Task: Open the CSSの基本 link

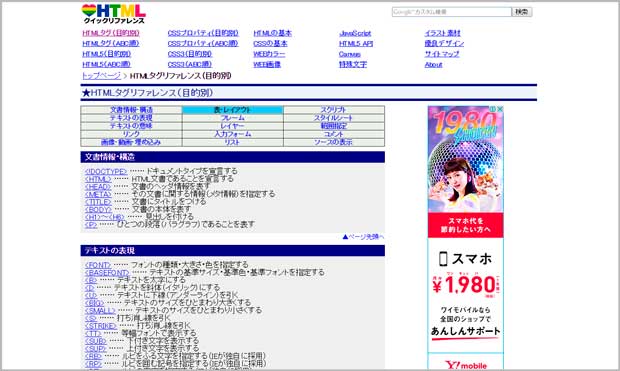Action: tap(270, 44)
